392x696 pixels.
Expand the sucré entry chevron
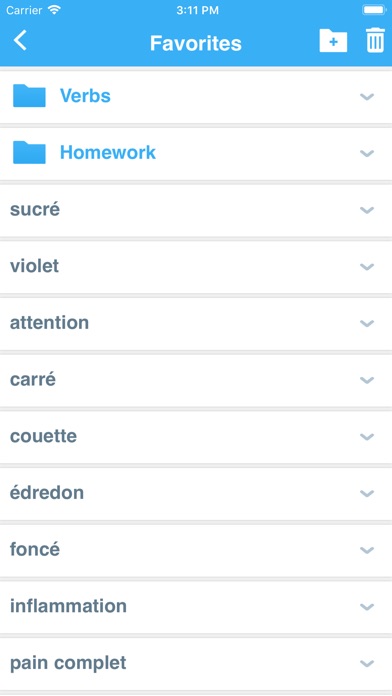coord(367,210)
